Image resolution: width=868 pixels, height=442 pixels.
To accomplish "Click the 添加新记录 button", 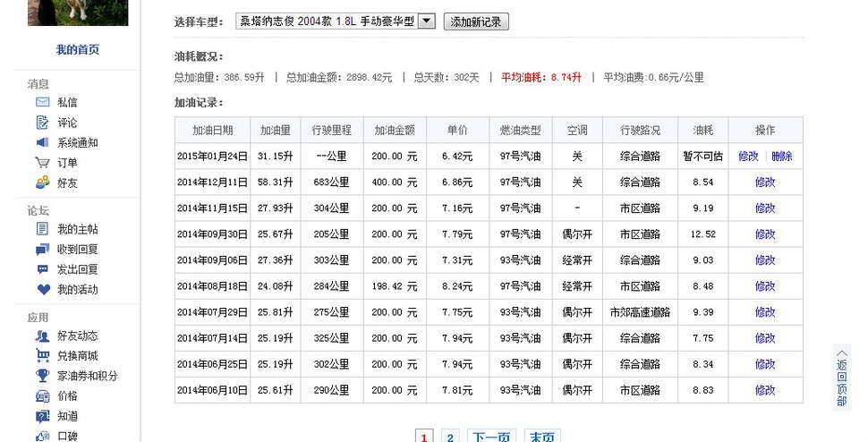I will (476, 21).
